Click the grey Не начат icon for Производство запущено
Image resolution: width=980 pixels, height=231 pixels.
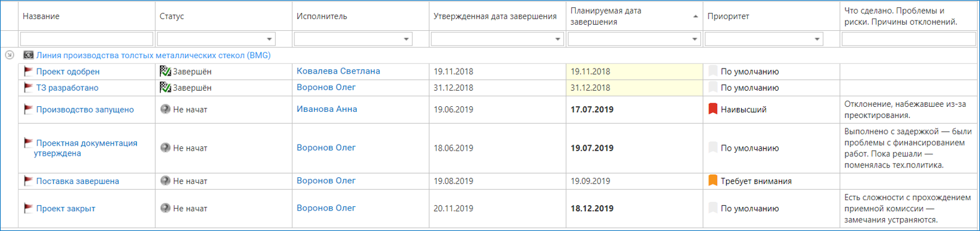[165, 109]
